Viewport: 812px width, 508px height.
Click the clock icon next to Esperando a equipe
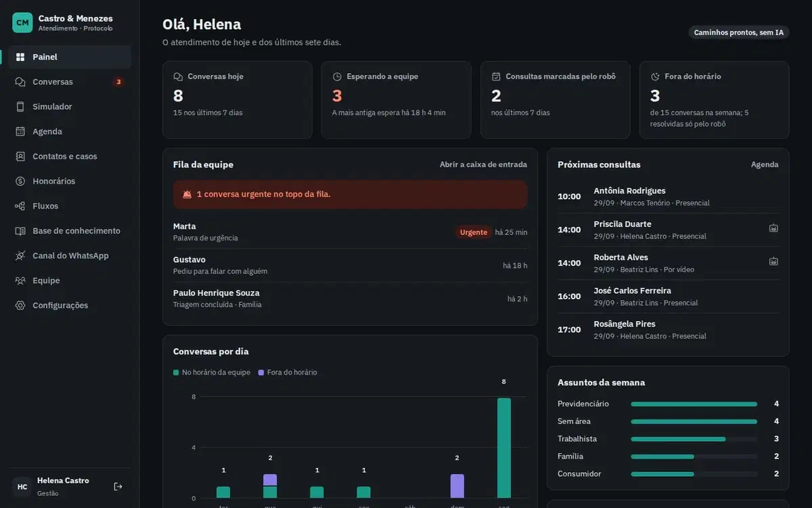click(x=337, y=77)
